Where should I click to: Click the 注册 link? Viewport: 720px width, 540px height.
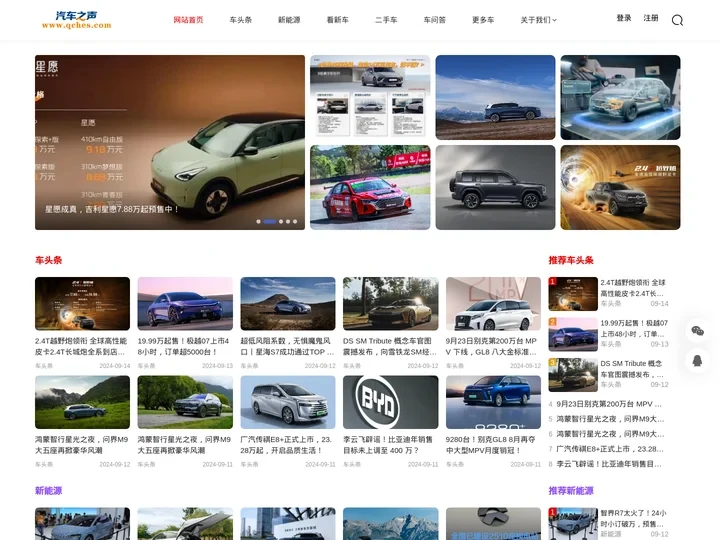click(651, 18)
